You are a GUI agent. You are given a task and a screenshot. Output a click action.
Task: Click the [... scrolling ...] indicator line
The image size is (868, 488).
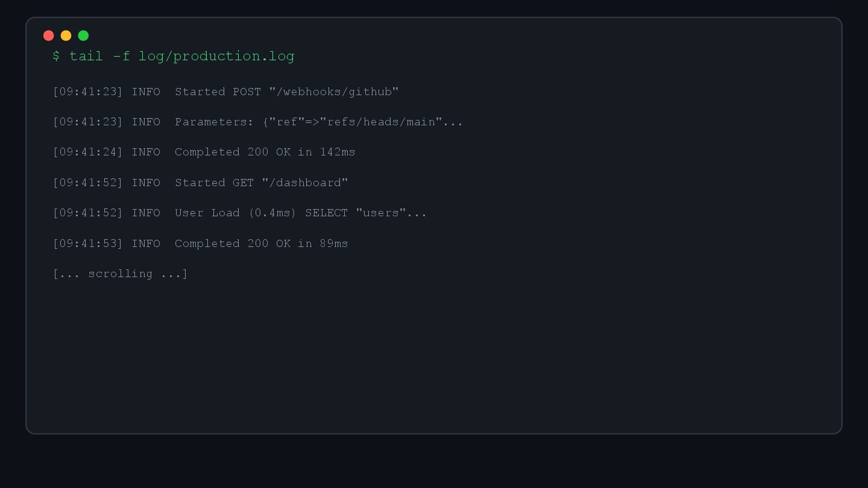pos(121,274)
